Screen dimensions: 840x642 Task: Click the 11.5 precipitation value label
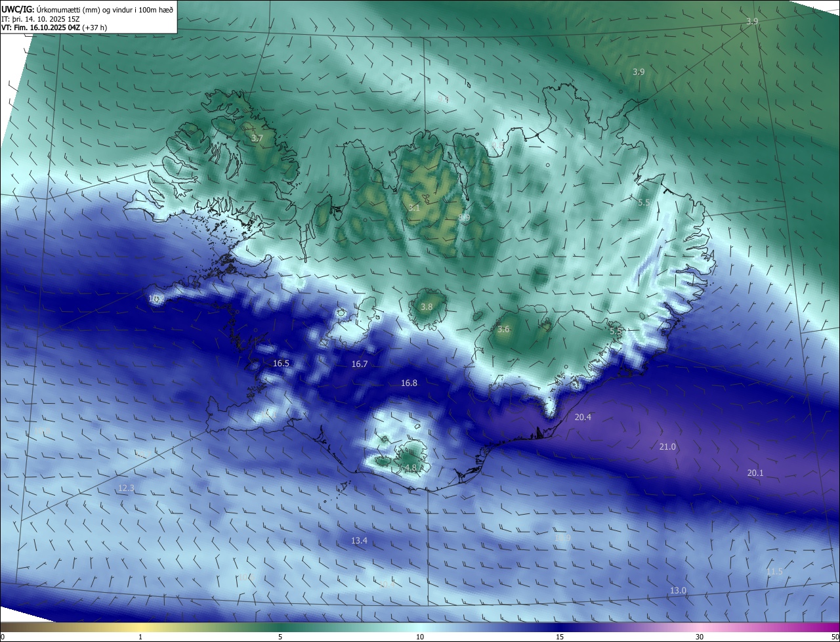point(774,571)
